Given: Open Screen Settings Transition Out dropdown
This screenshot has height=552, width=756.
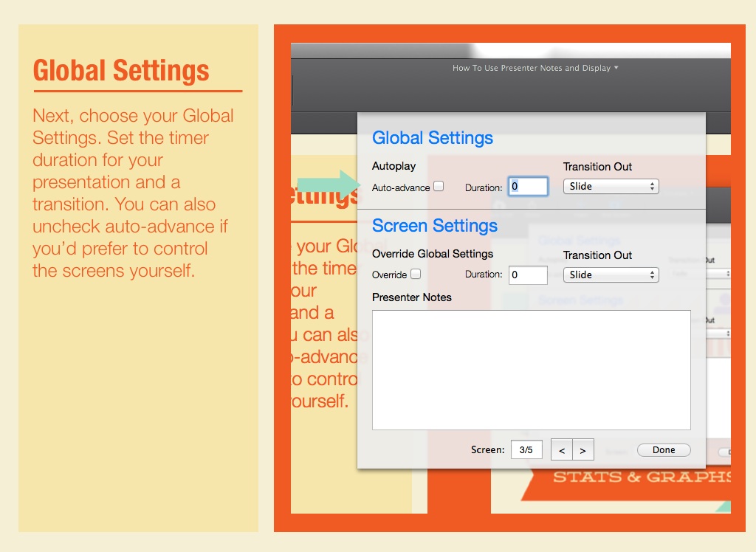Looking at the screenshot, I should (611, 275).
